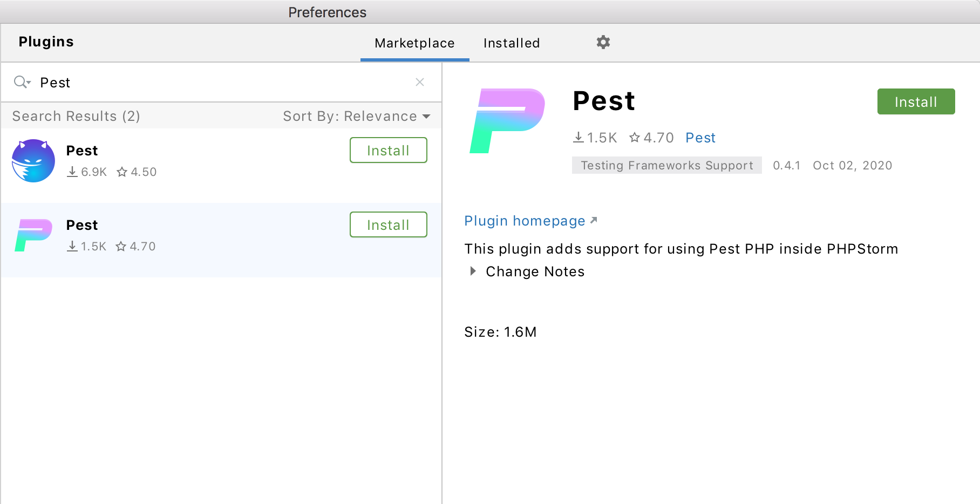Click the release date Oct 02, 2020
This screenshot has width=980, height=504.
point(853,165)
